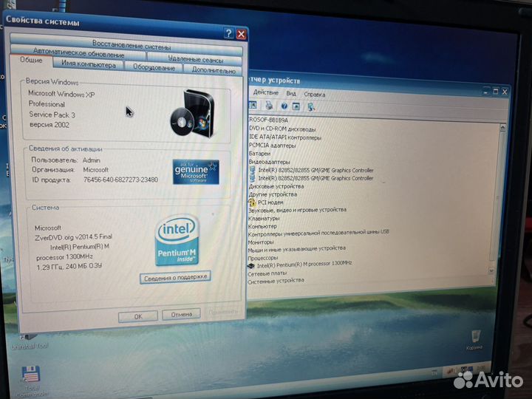532x399 pixels.
Task: Switch to the Автоматическое обновление tab
Action: (x=78, y=52)
